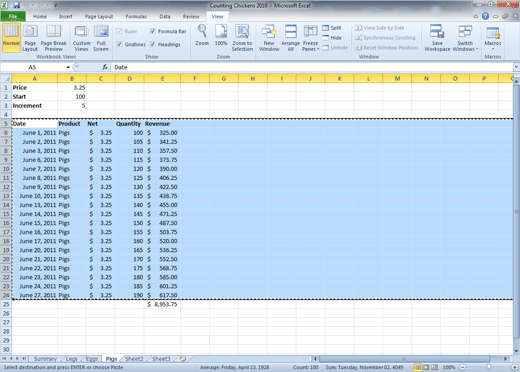Open the Formulas ribbon tab

136,16
